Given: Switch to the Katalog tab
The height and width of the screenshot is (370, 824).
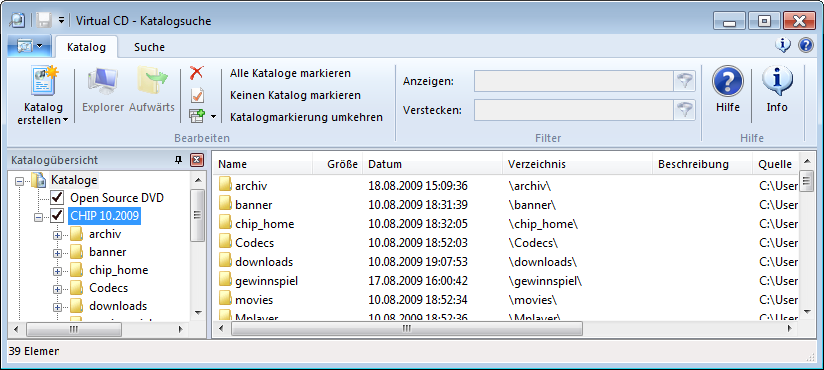Looking at the screenshot, I should pyautogui.click(x=87, y=47).
